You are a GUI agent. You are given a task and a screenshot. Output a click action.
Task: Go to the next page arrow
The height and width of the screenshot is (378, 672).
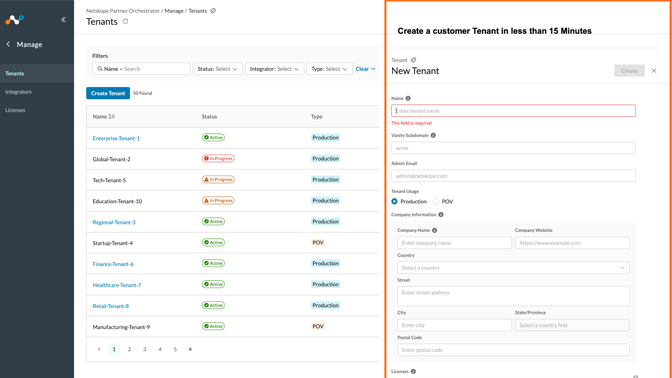coord(190,349)
